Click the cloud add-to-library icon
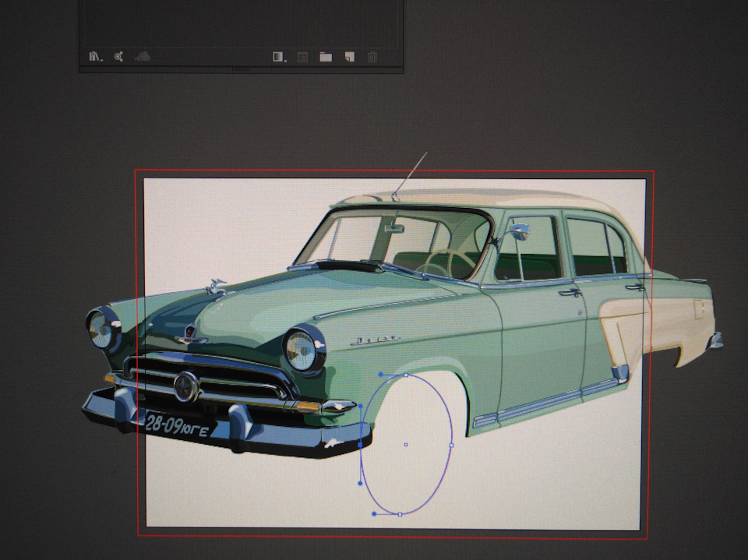748x560 pixels. point(142,57)
